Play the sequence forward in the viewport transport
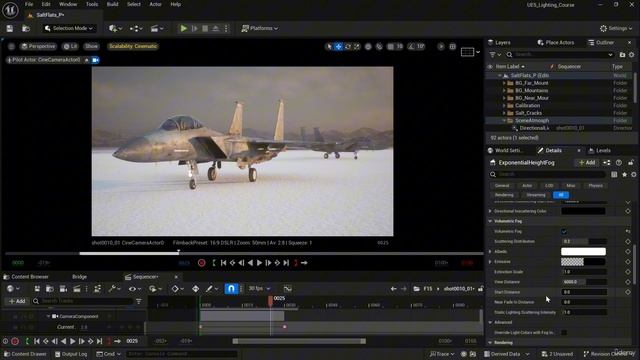The height and width of the screenshot is (360, 640). click(259, 263)
